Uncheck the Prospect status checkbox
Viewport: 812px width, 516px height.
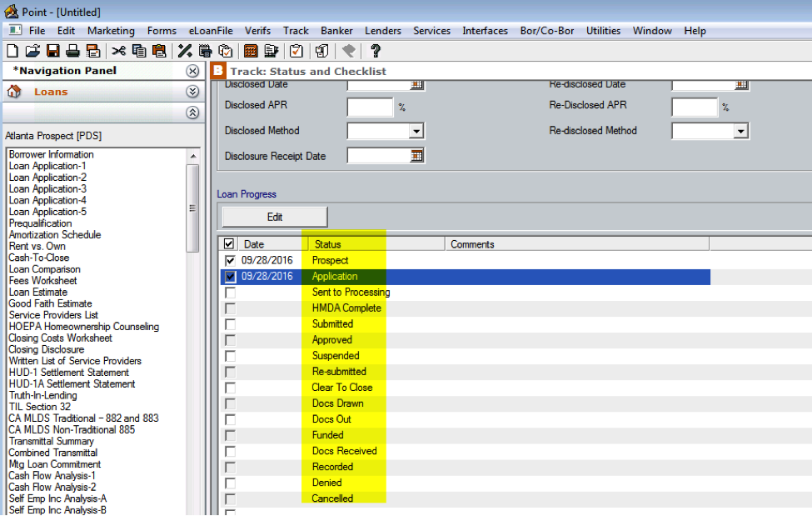coord(230,261)
